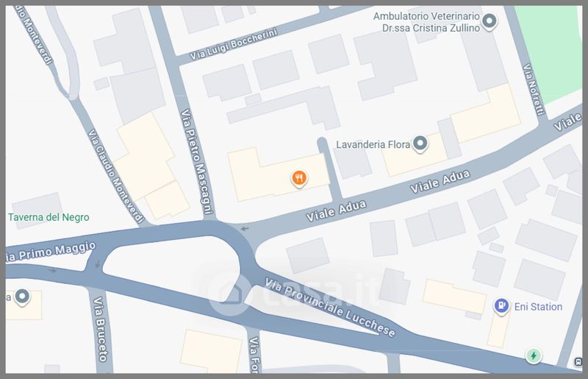Click the Via Claudio Monteverdi street label
The width and height of the screenshot is (588, 379).
coord(115,177)
